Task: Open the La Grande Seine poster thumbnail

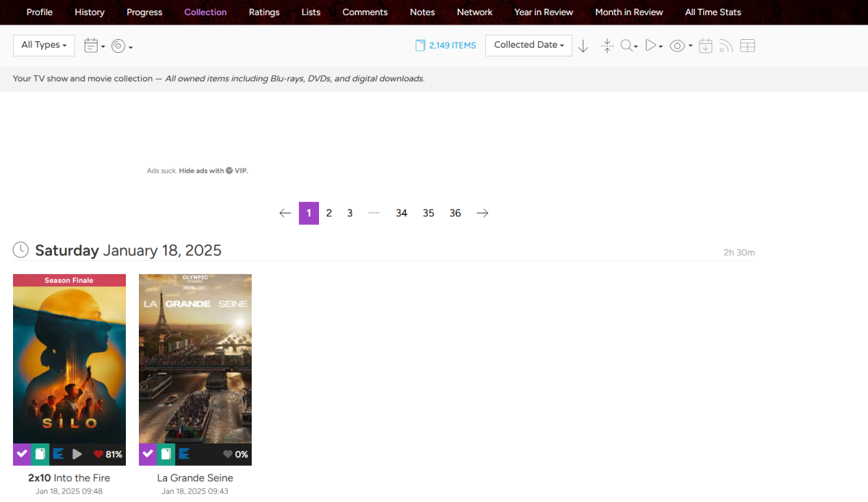Action: pyautogui.click(x=195, y=358)
